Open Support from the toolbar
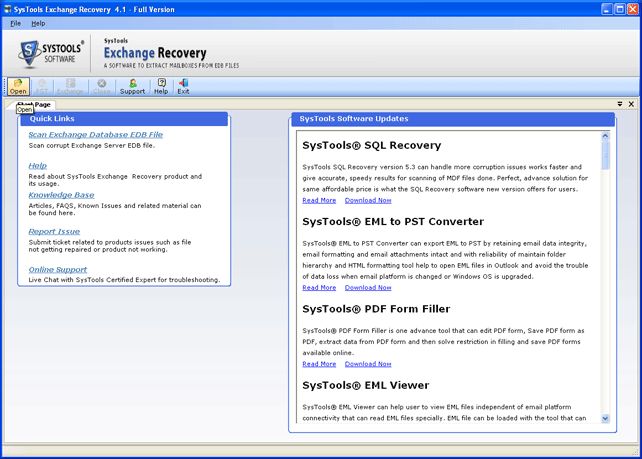Screen dimensions: 642x459 pyautogui.click(x=132, y=87)
